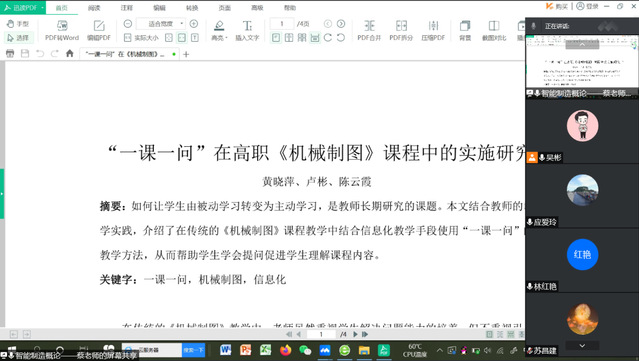The image size is (639, 361).
Task: Open the 注释 annotation menu tab
Action: (x=127, y=8)
